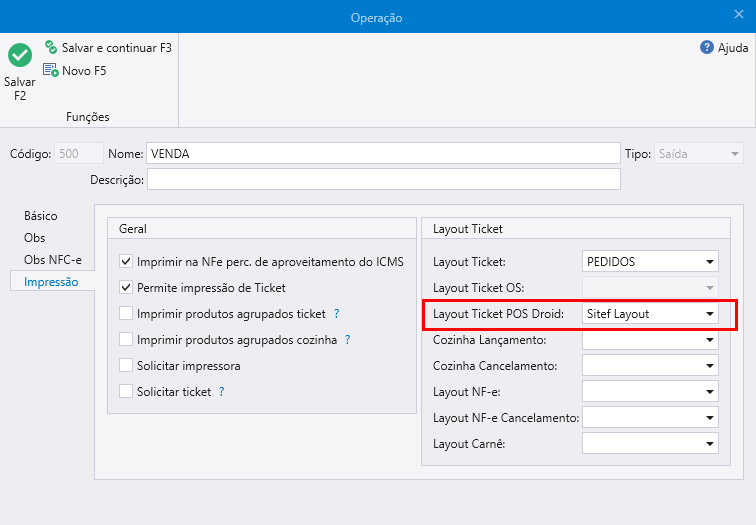The height and width of the screenshot is (525, 756).
Task: Click the Salvar e continuar F3 icon
Action: pyautogui.click(x=51, y=47)
